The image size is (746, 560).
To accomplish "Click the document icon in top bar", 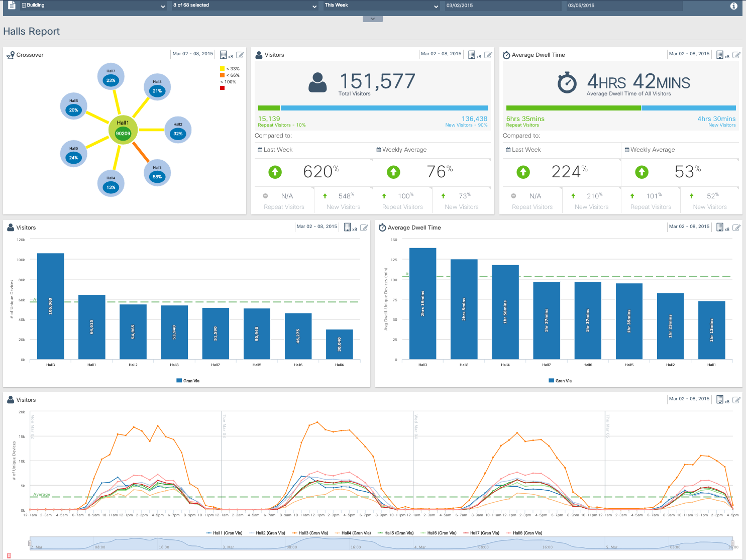I will (12, 5).
